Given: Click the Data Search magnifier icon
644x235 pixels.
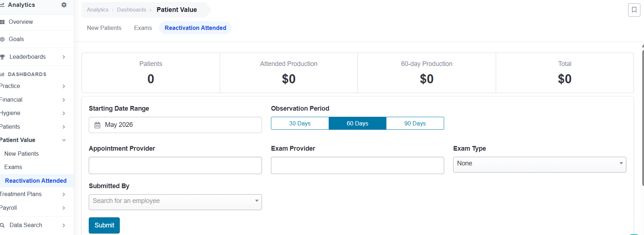Looking at the screenshot, I should click(x=2, y=225).
